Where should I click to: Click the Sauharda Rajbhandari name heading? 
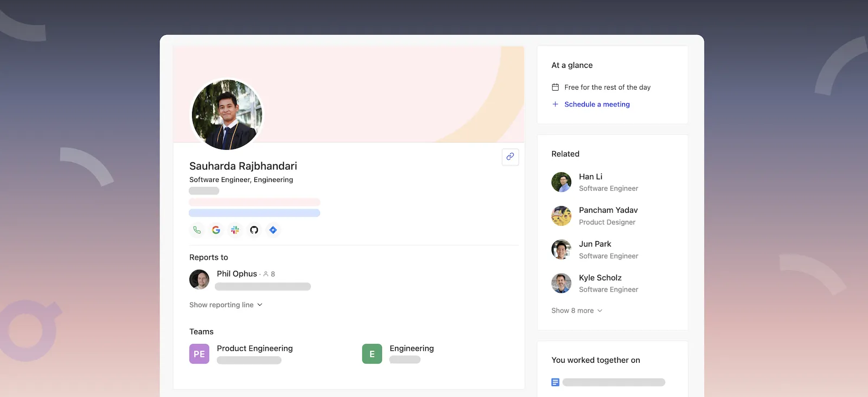click(243, 166)
